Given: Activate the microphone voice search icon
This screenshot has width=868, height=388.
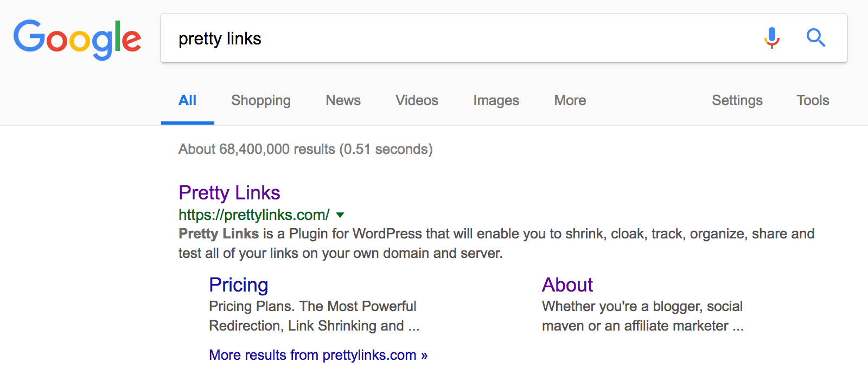Looking at the screenshot, I should point(771,38).
